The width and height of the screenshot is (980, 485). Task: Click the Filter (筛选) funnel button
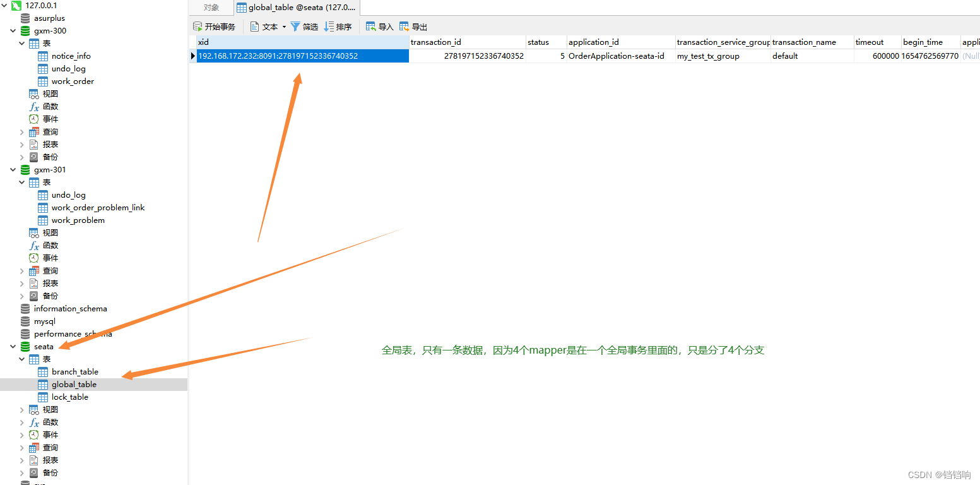[x=304, y=27]
